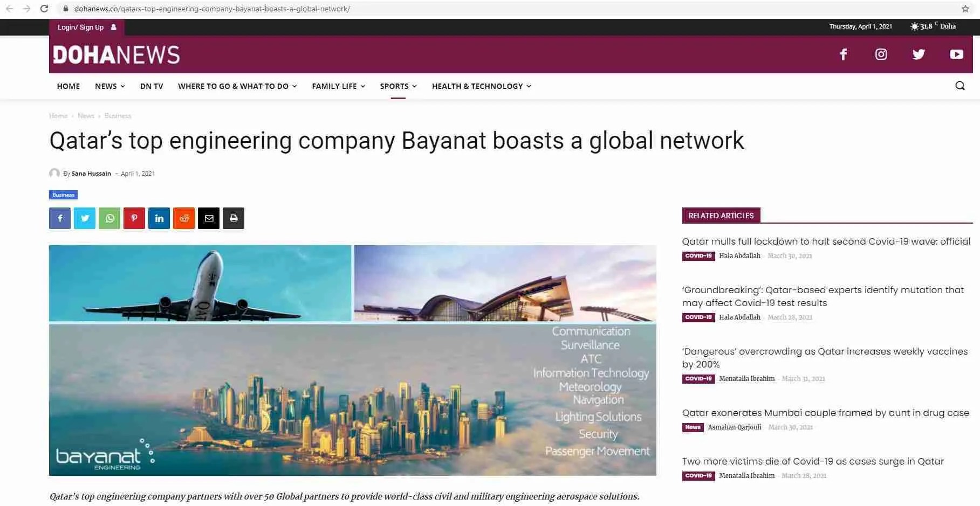The height and width of the screenshot is (506, 980).
Task: Open the search tool
Action: click(x=960, y=86)
